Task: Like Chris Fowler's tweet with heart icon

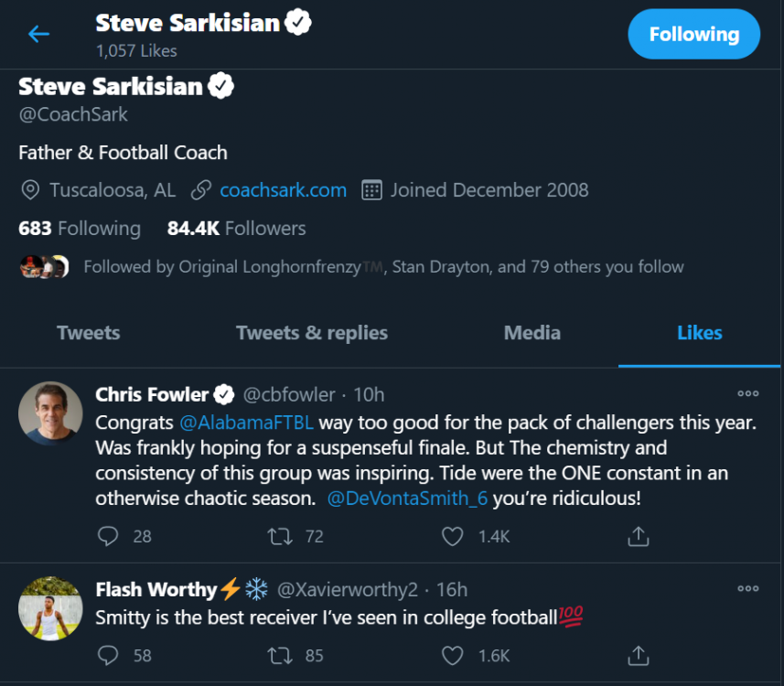Action: click(x=452, y=536)
